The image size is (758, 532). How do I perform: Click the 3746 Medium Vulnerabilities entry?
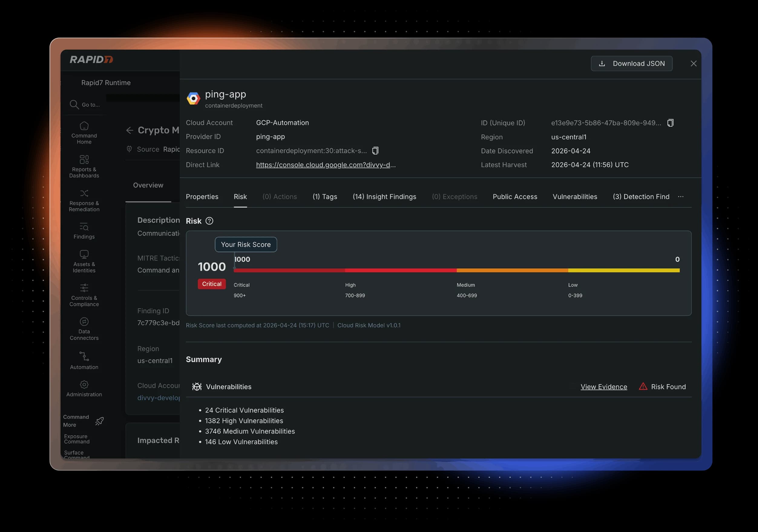click(250, 431)
